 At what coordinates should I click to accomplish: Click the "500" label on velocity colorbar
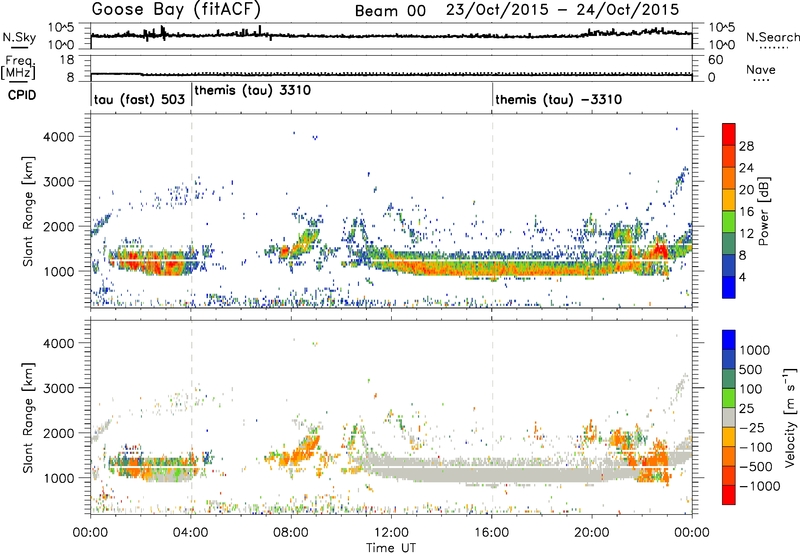pos(751,370)
